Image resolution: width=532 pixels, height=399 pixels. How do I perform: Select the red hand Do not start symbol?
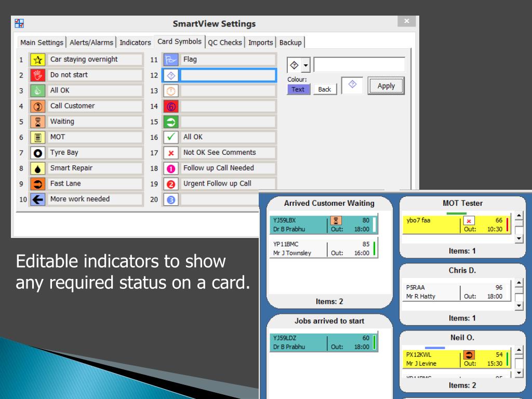coord(37,75)
